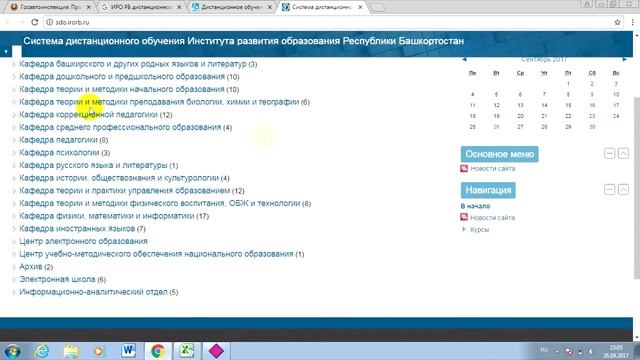Switch to Word in the taskbar
The image size is (640, 360).
129,351
